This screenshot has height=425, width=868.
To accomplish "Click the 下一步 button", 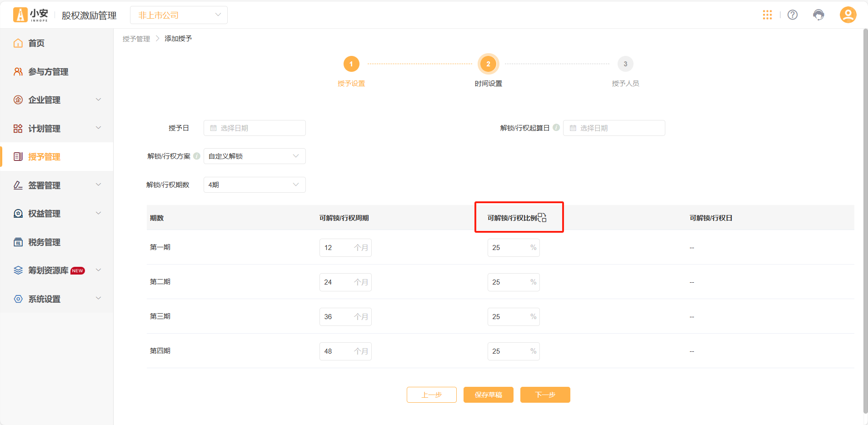I will (545, 395).
